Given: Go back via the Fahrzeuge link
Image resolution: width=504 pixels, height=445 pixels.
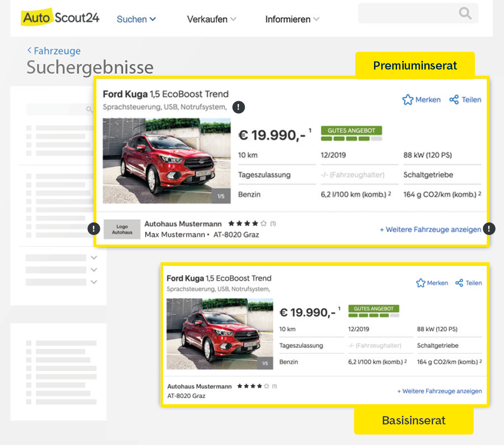Looking at the screenshot, I should point(57,51).
